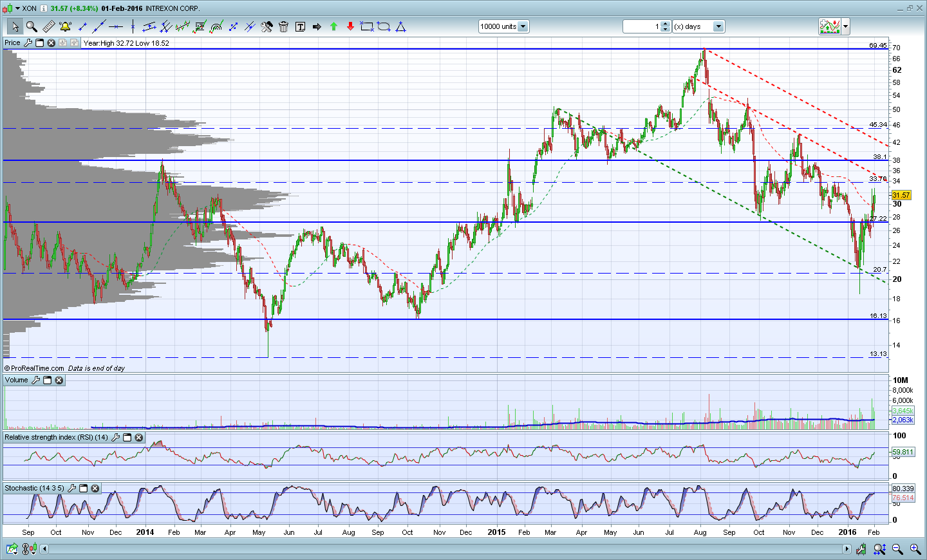
Task: Click the Relative strength index (RSI) label
Action: (x=57, y=438)
